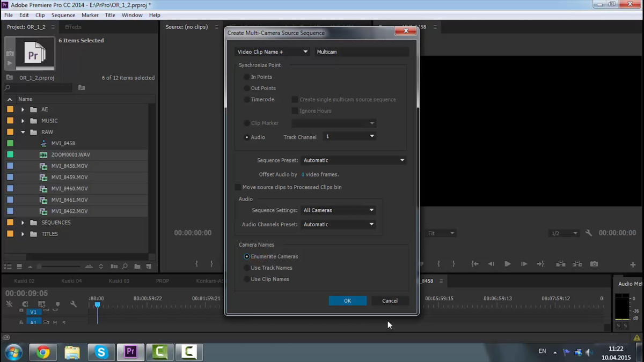Select the In Points radio button
The width and height of the screenshot is (644, 362).
coord(247,77)
